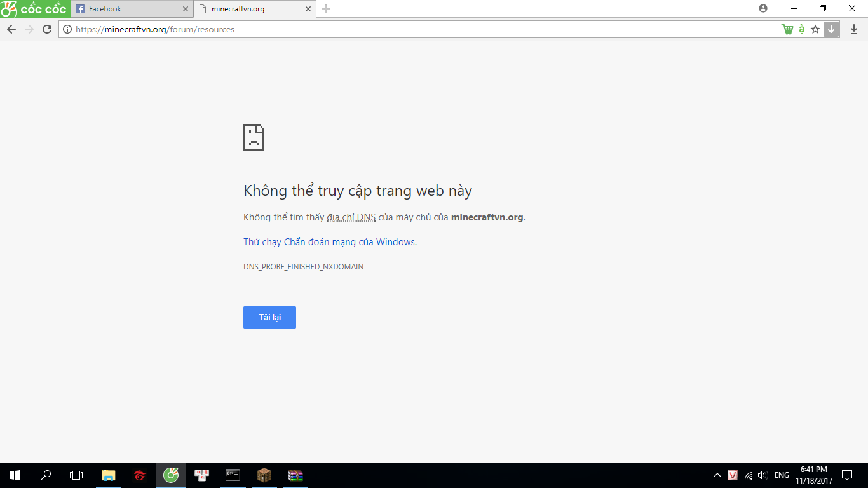
Task: Open the Windows Start menu
Action: [x=15, y=475]
